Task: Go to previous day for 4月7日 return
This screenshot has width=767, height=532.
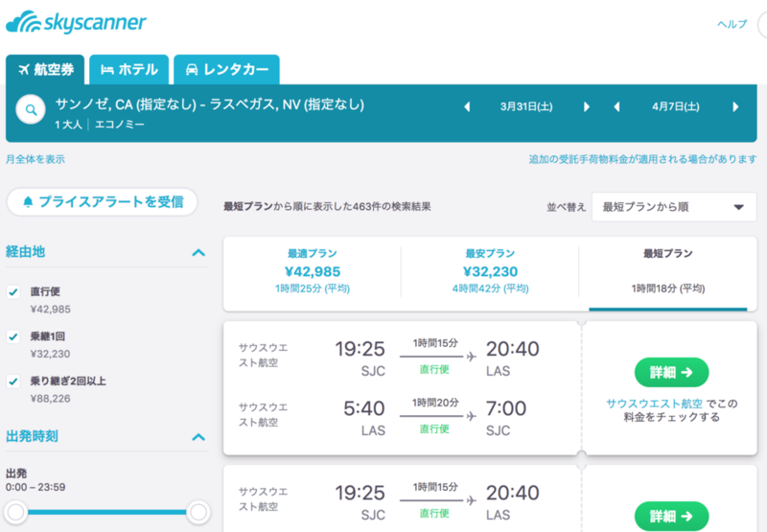Action: click(x=616, y=106)
